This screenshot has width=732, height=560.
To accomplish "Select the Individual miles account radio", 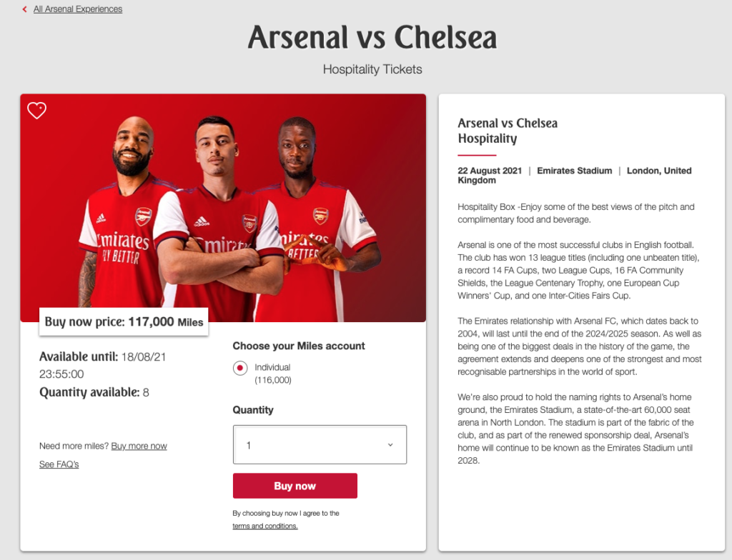I will (240, 368).
